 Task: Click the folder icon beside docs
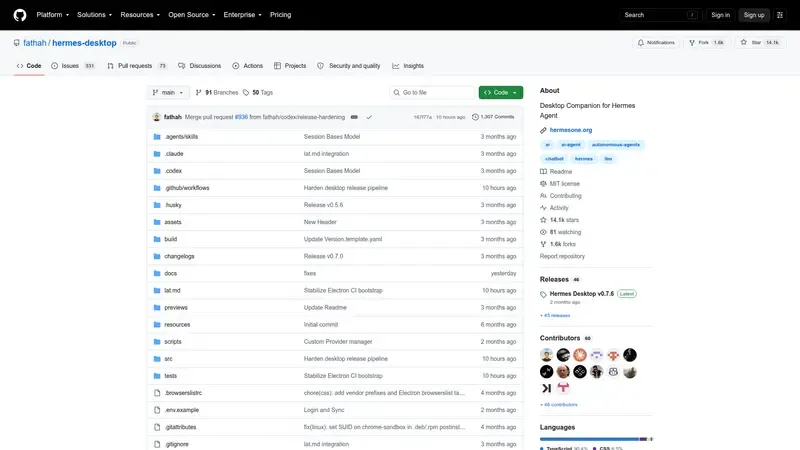[x=157, y=273]
